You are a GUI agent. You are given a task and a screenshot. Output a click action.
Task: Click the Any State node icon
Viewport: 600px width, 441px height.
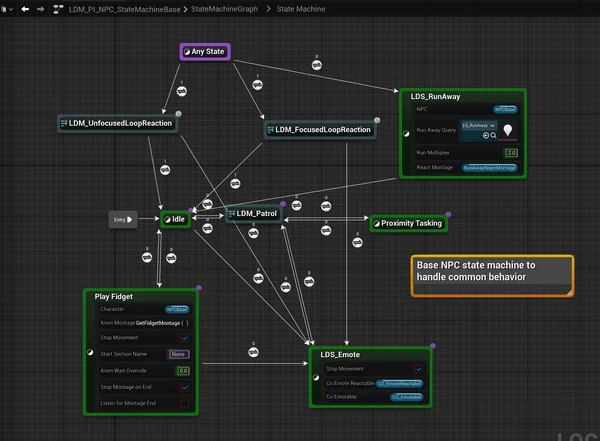[187, 52]
